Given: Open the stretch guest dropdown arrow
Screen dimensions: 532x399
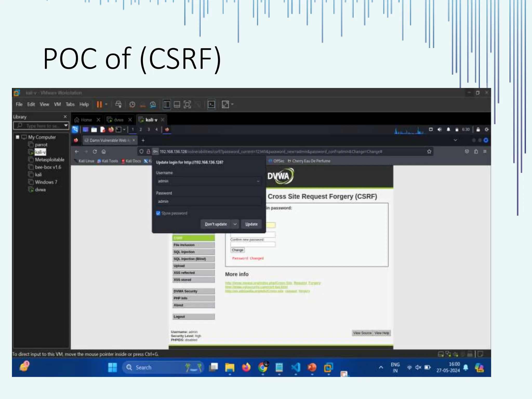Looking at the screenshot, I should [x=232, y=104].
